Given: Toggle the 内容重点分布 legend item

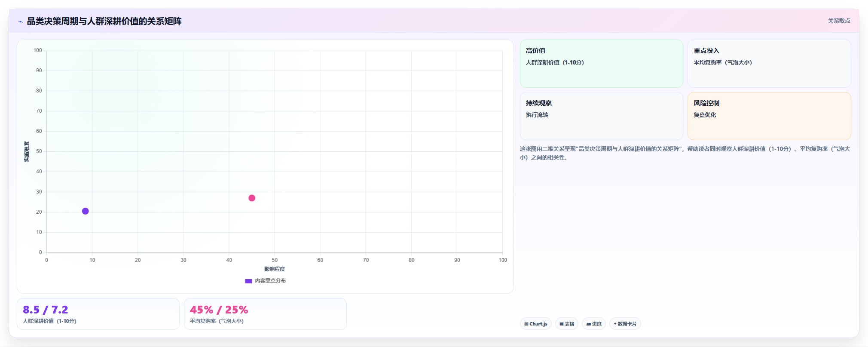Looking at the screenshot, I should tap(265, 281).
